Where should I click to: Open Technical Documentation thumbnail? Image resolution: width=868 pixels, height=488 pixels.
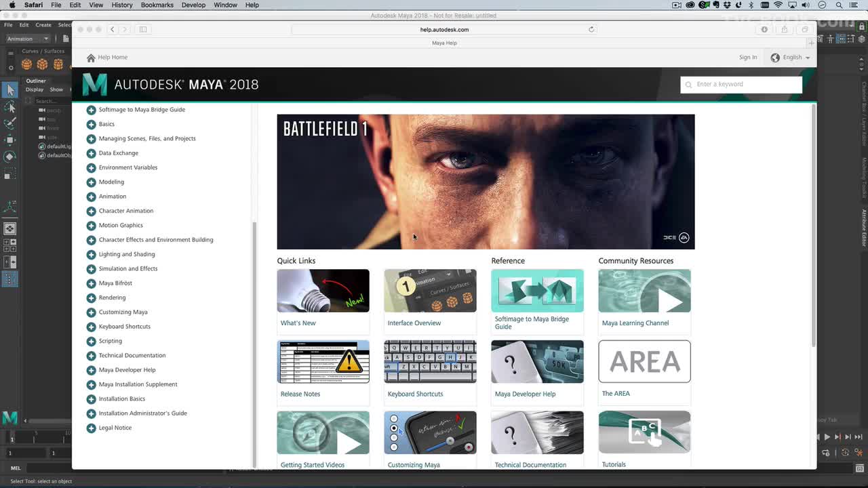tap(537, 432)
